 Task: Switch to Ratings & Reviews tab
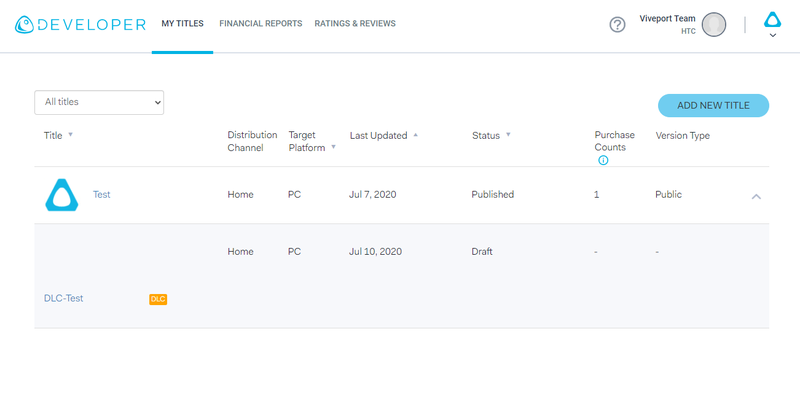[x=355, y=23]
